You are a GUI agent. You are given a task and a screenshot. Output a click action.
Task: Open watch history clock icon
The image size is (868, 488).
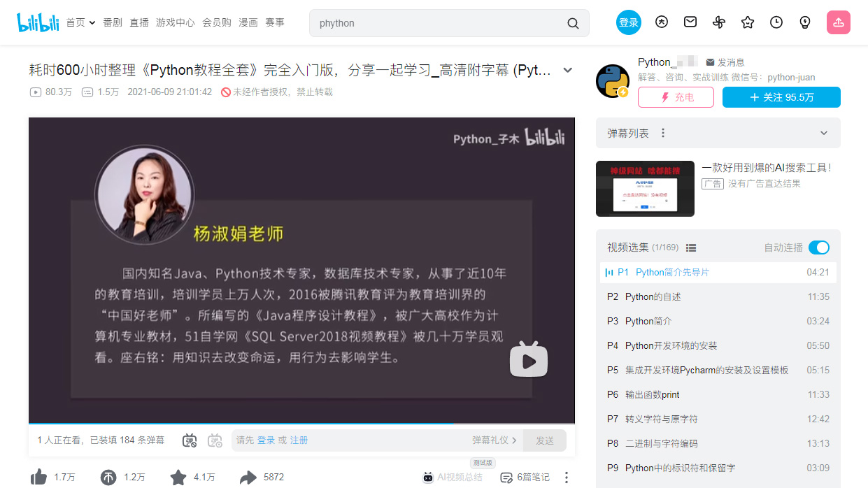tap(776, 22)
